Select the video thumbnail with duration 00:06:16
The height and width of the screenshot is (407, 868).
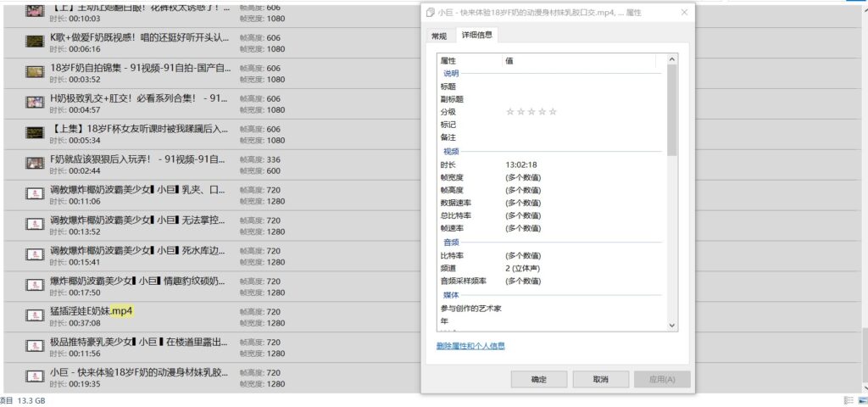tap(35, 42)
